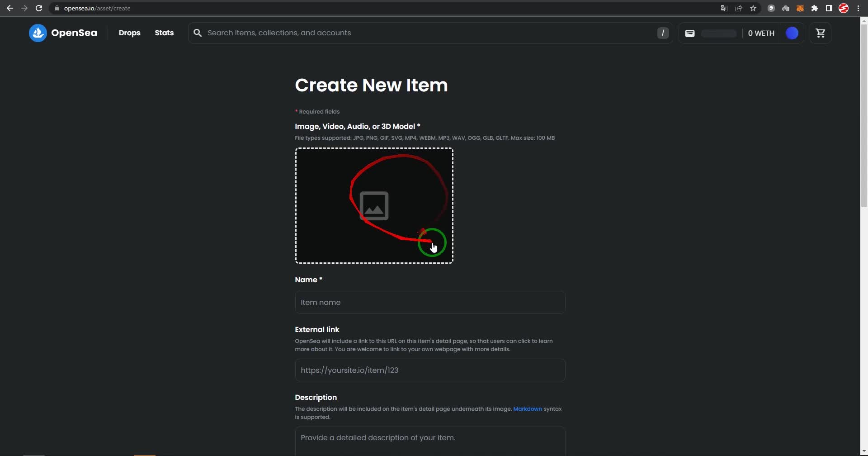Reload the page
Image resolution: width=868 pixels, height=456 pixels.
(39, 8)
